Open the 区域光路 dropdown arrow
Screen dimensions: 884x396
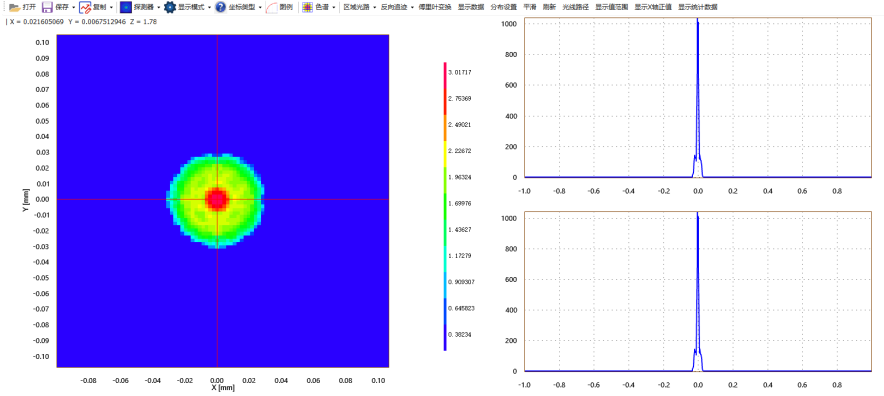(x=374, y=8)
